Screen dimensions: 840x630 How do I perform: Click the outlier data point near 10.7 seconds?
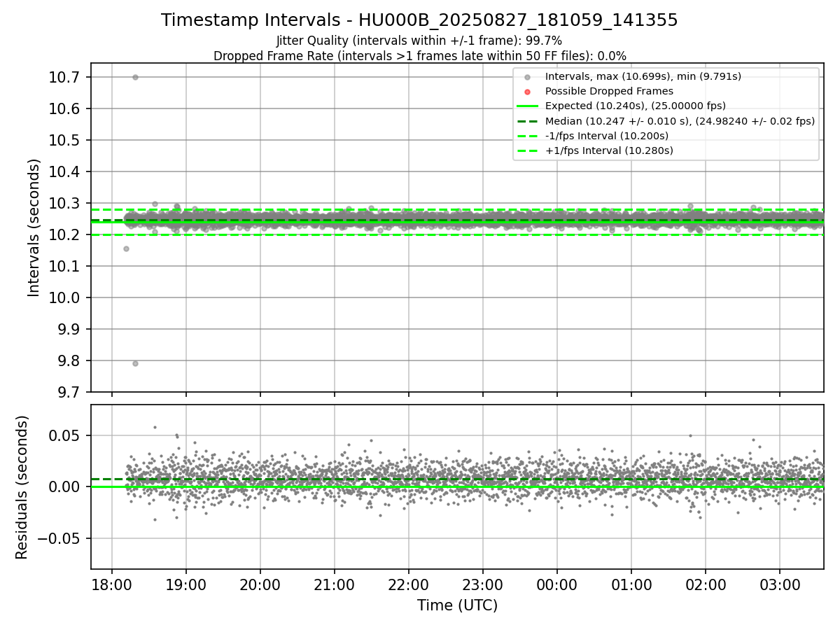(135, 77)
